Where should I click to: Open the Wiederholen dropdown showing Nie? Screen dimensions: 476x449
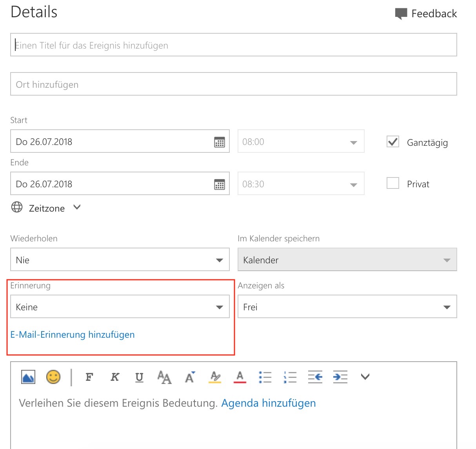tap(120, 260)
